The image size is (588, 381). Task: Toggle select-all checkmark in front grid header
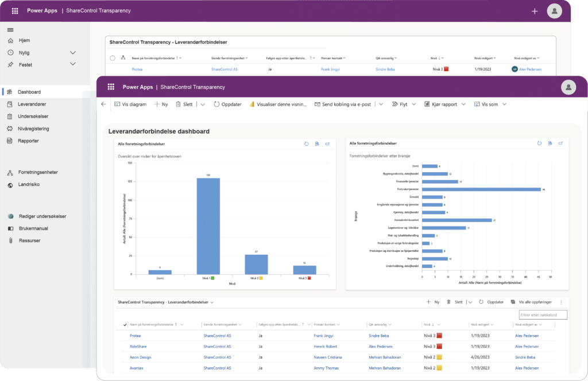coord(125,325)
